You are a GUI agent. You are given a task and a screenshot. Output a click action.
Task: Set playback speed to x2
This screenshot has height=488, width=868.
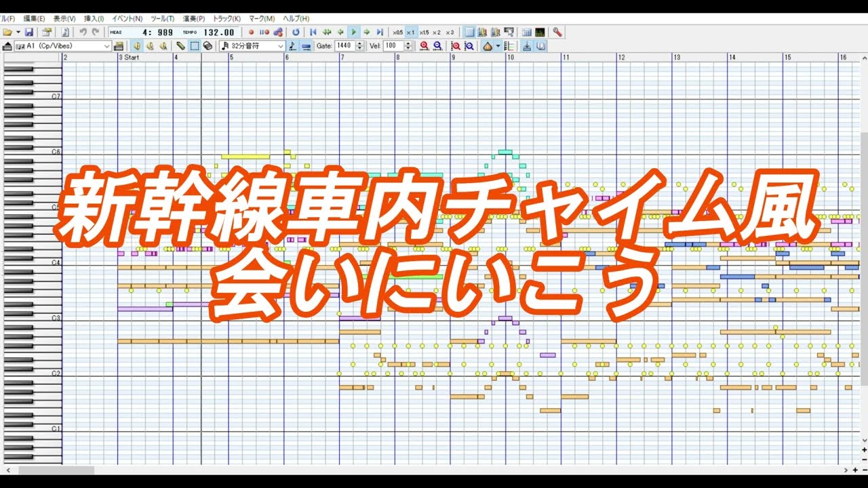click(437, 32)
